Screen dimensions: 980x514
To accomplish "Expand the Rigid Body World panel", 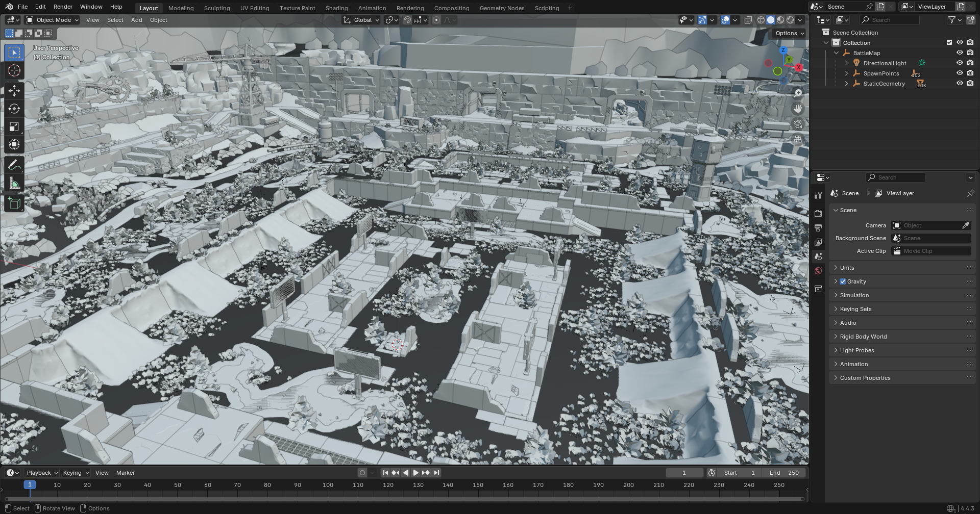I will [863, 337].
